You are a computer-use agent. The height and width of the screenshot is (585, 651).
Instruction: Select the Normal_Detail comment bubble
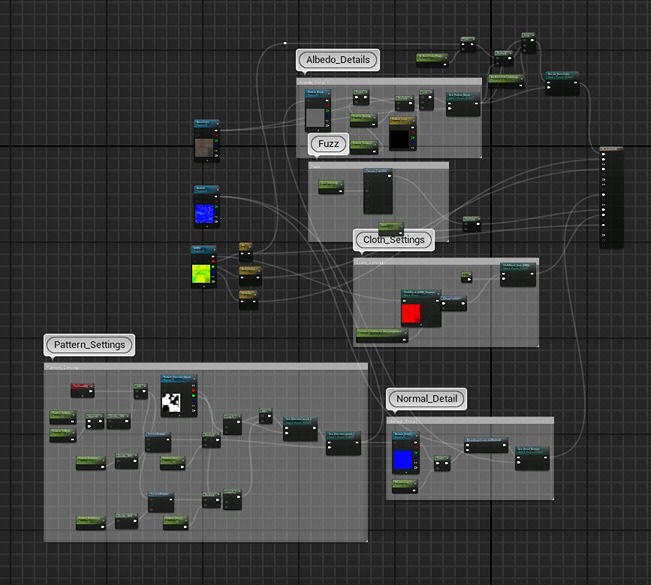pyautogui.click(x=426, y=399)
